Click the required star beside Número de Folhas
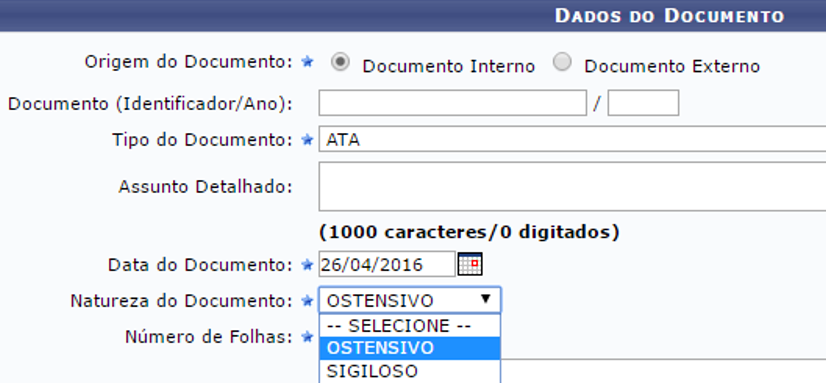Viewport: 826px width, 383px height. (307, 336)
